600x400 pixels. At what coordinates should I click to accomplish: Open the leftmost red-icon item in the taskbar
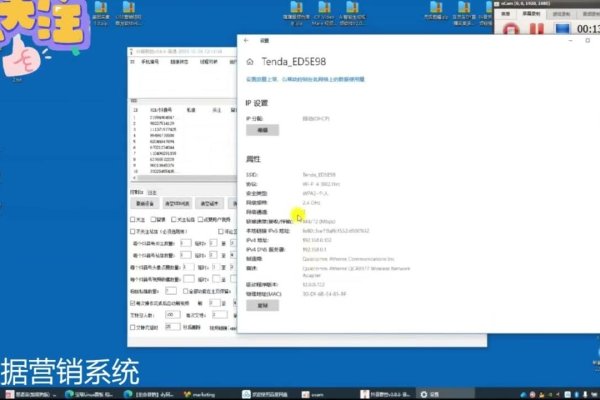pyautogui.click(x=31, y=394)
